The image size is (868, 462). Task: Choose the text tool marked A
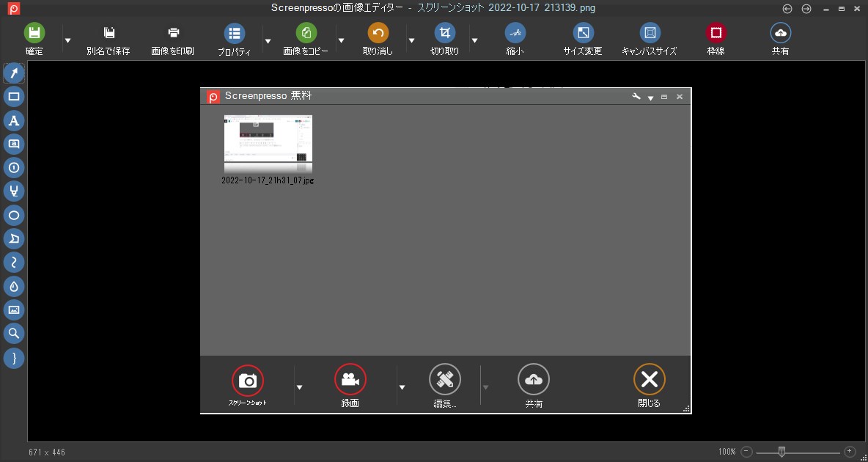14,120
